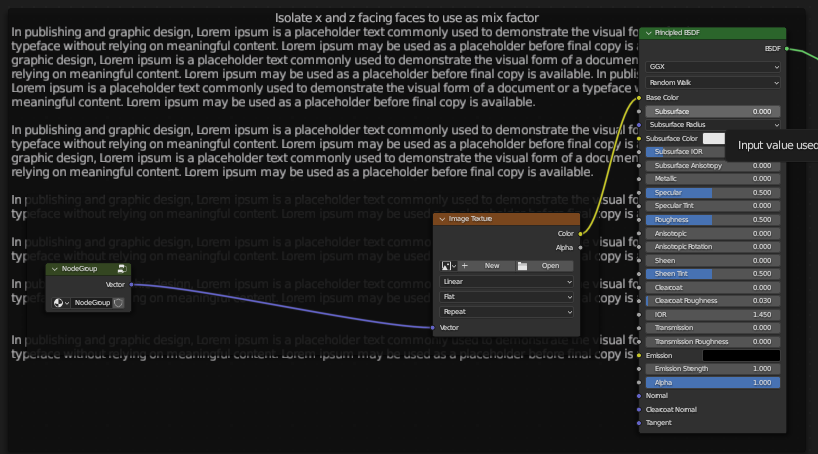Open the Flat projection dropdown
Screen dimensions: 818x454
coord(507,296)
